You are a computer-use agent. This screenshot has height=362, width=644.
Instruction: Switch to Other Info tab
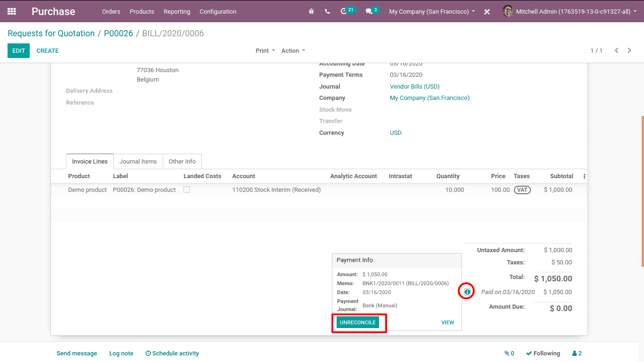(x=182, y=161)
